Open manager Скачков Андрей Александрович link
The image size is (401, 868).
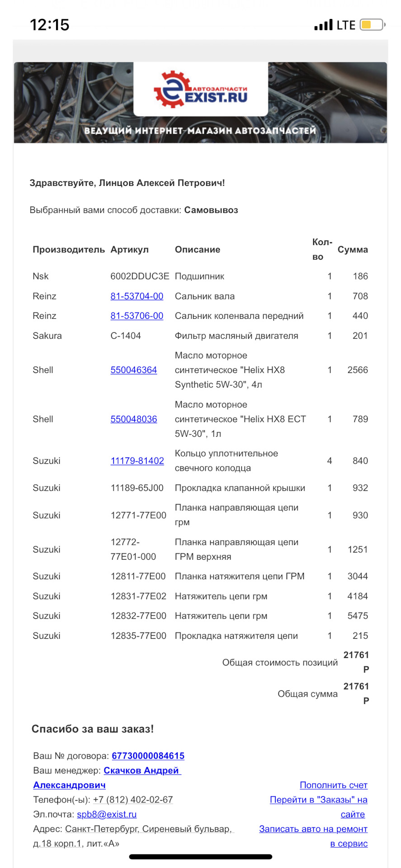142,770
